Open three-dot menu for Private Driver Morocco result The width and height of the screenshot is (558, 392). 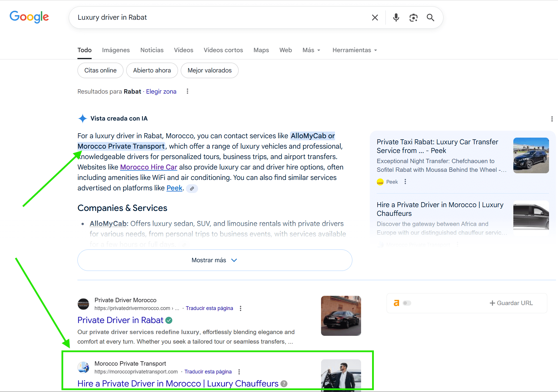pyautogui.click(x=240, y=308)
